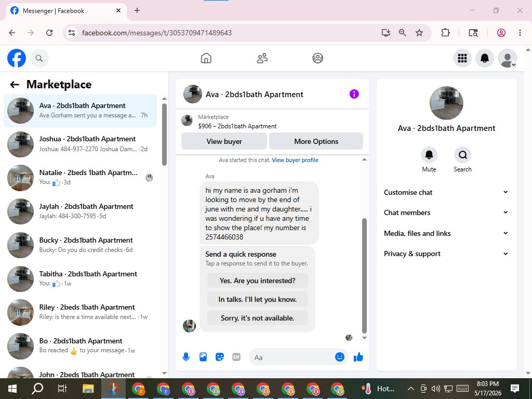532x399 pixels.
Task: Expand the Customise chat section
Action: click(446, 192)
